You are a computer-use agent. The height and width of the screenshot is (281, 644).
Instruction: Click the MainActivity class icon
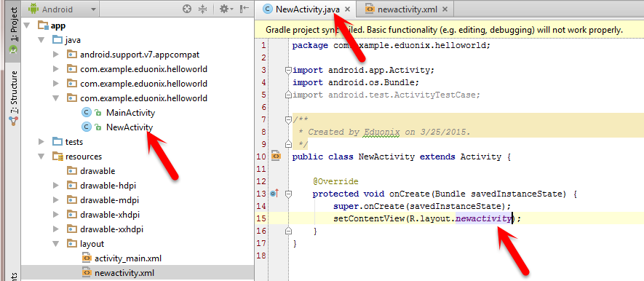click(x=87, y=113)
